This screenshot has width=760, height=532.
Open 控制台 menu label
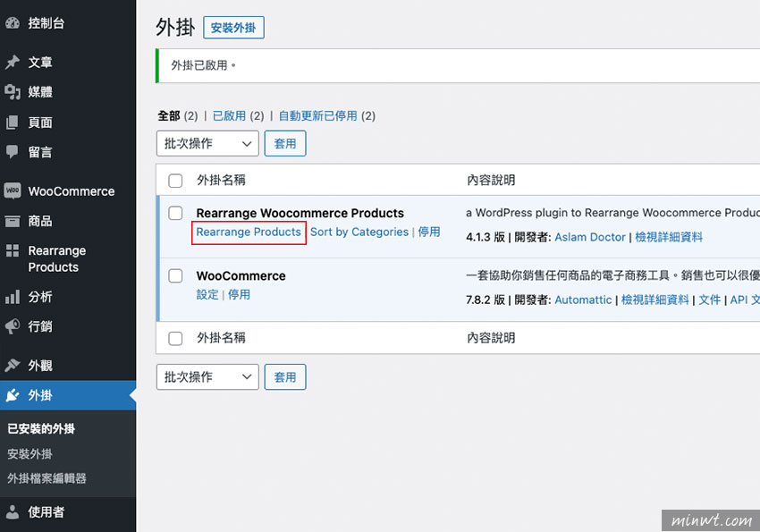[x=46, y=22]
